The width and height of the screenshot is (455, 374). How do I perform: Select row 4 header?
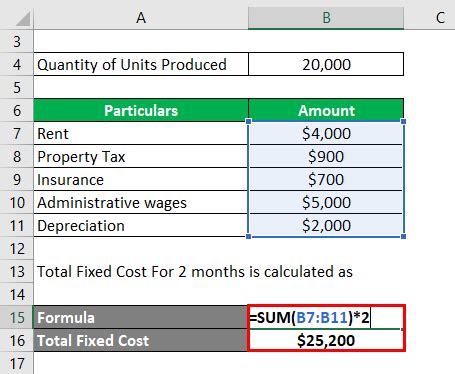tap(17, 64)
